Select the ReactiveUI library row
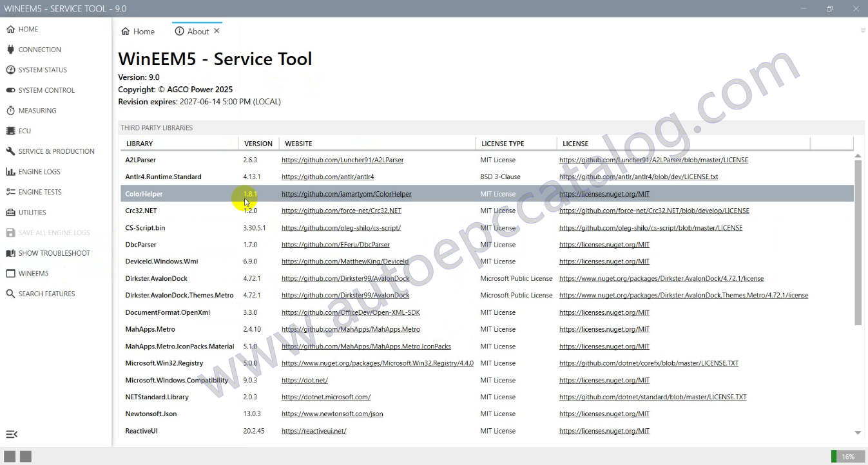The image size is (868, 465). pos(487,431)
